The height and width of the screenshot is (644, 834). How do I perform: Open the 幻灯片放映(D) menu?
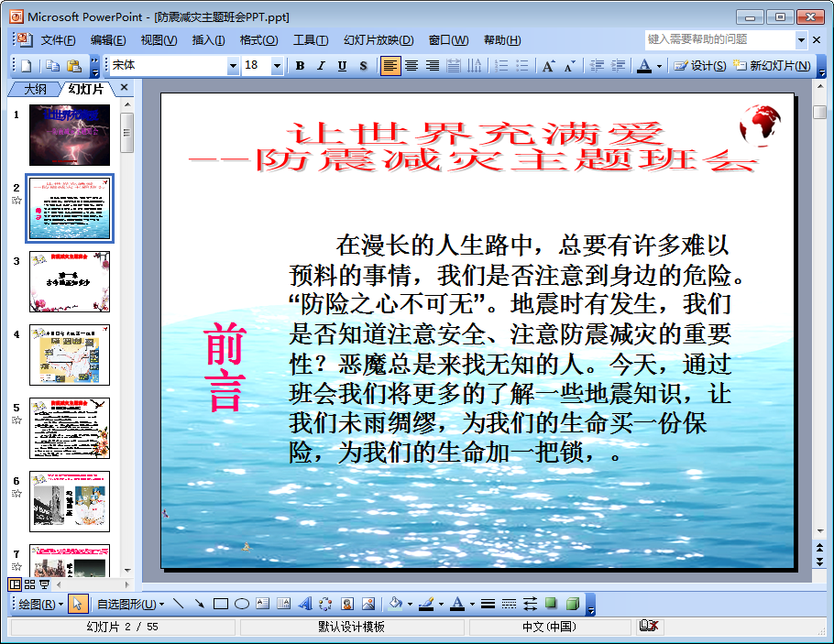(x=379, y=40)
